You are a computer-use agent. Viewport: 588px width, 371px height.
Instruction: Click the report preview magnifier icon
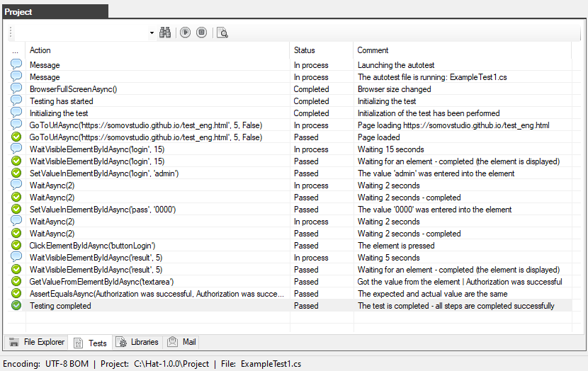tap(222, 33)
